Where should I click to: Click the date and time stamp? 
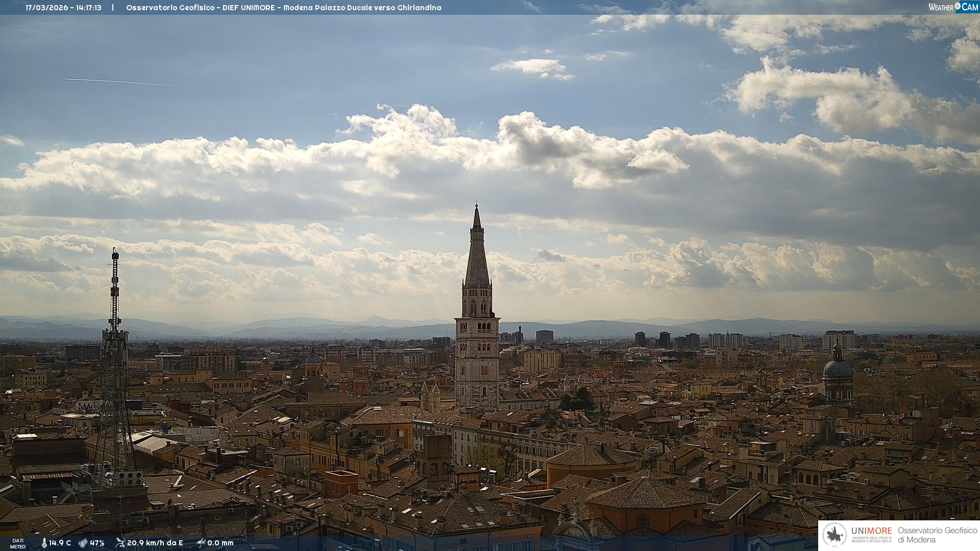63,8
